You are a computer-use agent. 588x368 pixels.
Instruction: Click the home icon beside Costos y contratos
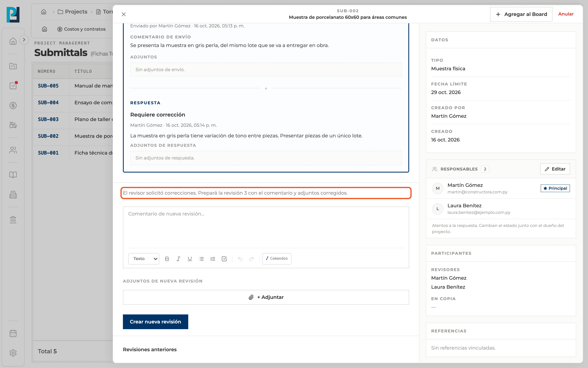click(x=45, y=29)
